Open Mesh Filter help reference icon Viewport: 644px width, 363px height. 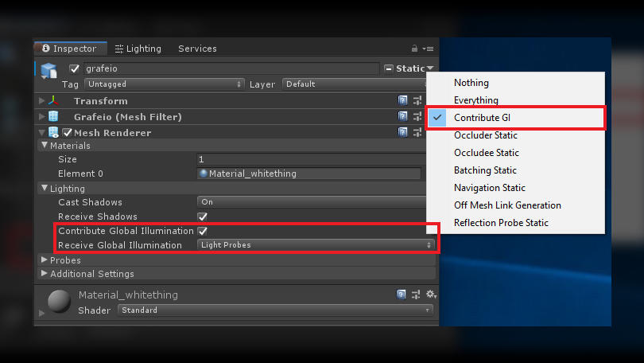coord(402,116)
